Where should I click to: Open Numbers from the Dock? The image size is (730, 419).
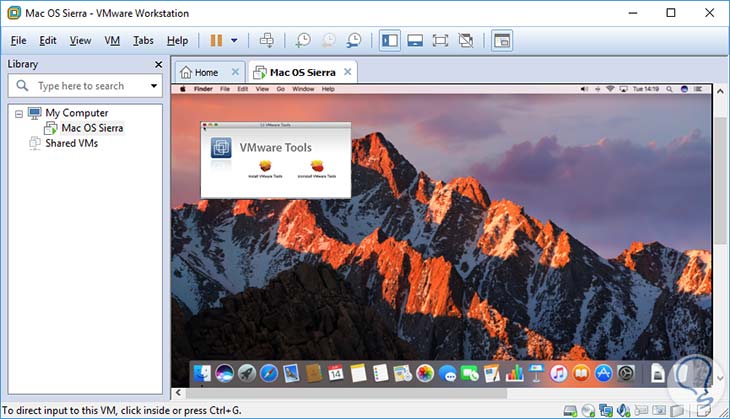coord(514,373)
